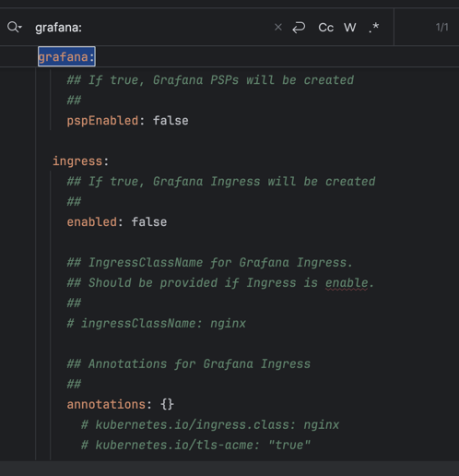Click comment 'Annotations for Grafana Ingress'

pyautogui.click(x=189, y=364)
